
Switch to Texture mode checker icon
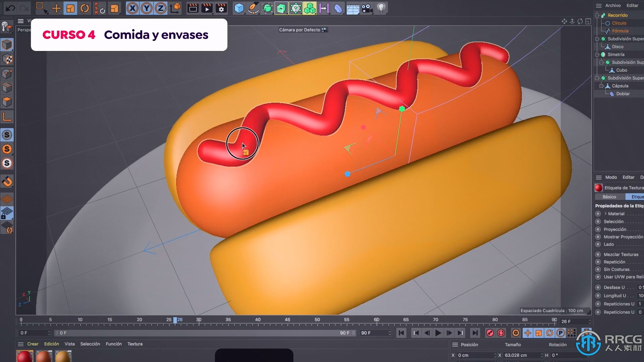coord(7,59)
